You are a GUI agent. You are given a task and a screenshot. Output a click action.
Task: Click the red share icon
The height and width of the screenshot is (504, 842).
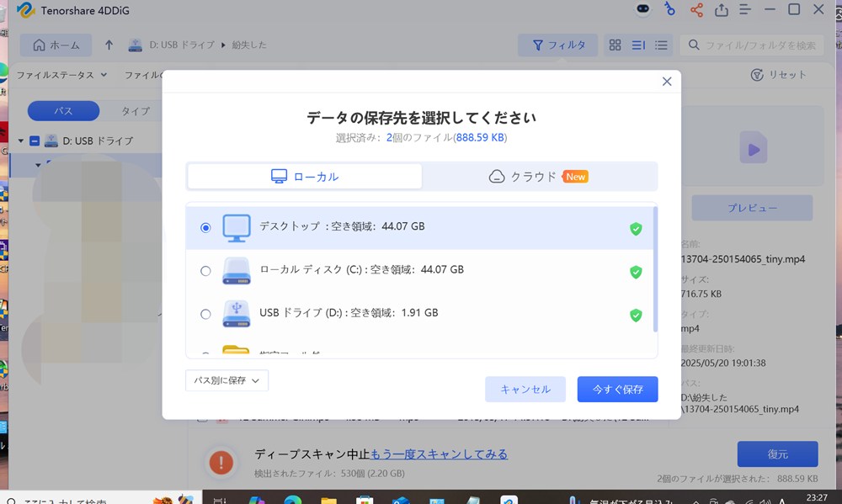coord(696,10)
